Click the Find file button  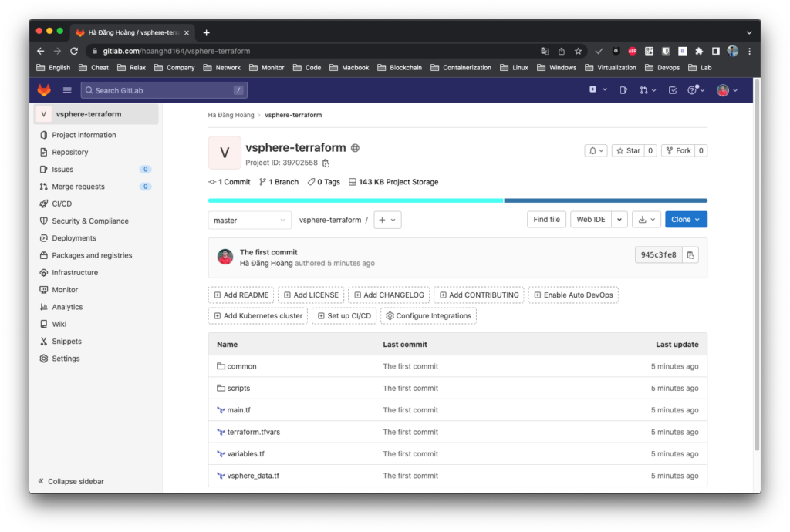coord(547,220)
